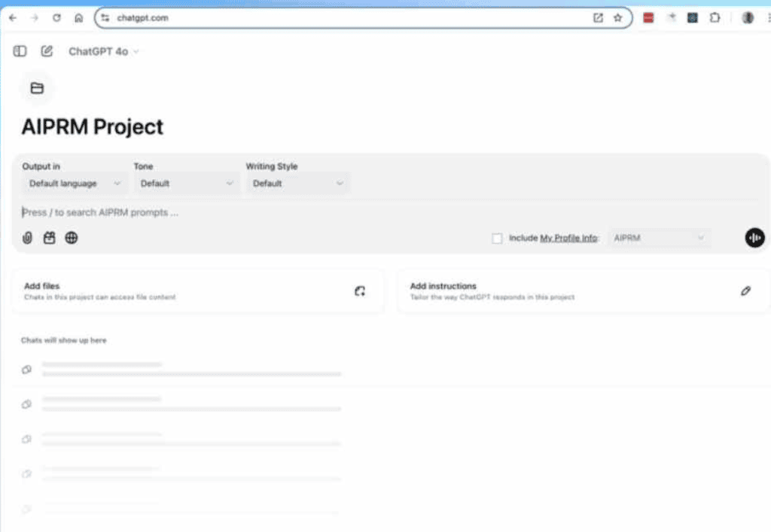Go back using browser back arrow
This screenshot has width=771, height=532.
click(13, 18)
